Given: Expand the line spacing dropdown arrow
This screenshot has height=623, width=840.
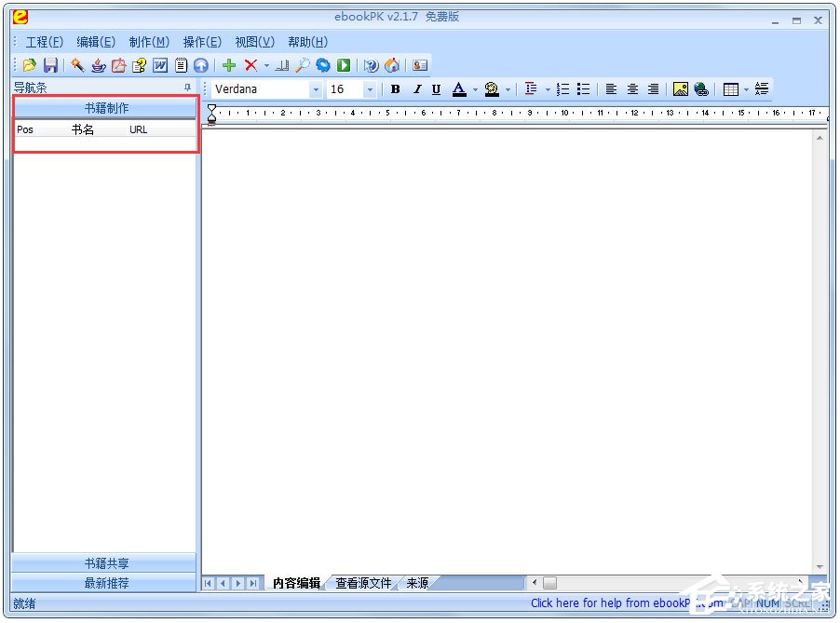Looking at the screenshot, I should pyautogui.click(x=548, y=89).
